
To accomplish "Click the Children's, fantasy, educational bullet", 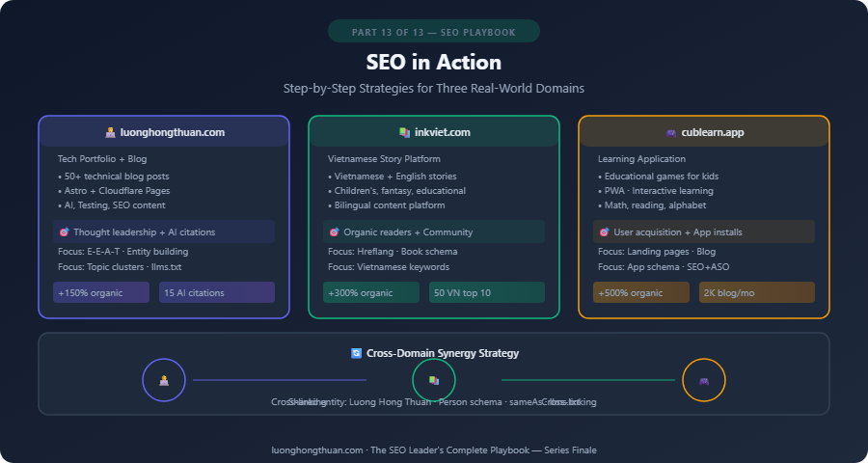I will tap(397, 191).
